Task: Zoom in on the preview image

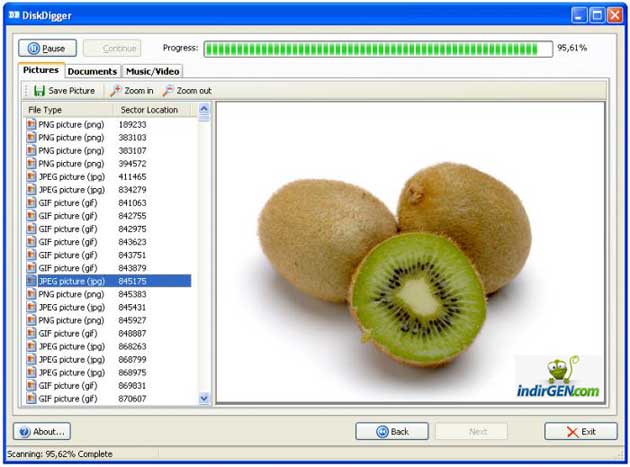Action: pyautogui.click(x=132, y=91)
